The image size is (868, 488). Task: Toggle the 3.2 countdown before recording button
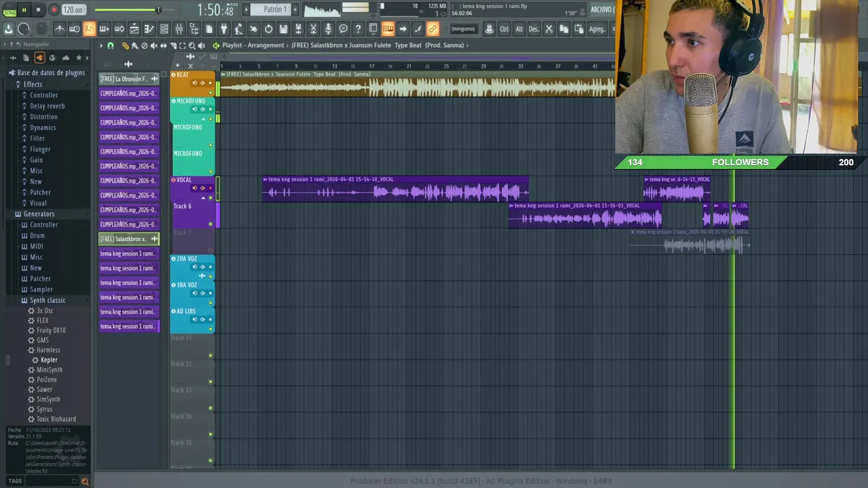[x=89, y=28]
